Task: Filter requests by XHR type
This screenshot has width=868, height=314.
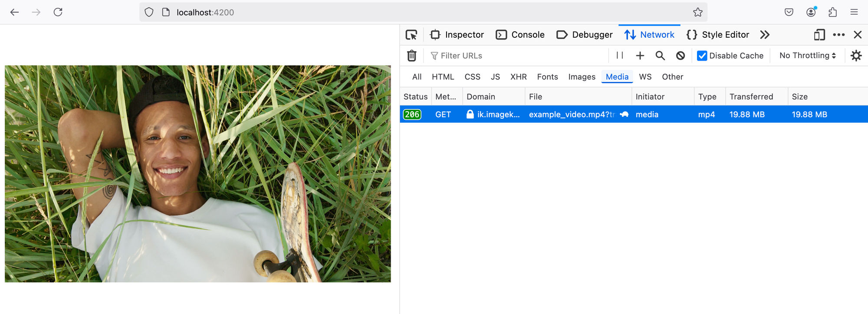Action: tap(519, 77)
